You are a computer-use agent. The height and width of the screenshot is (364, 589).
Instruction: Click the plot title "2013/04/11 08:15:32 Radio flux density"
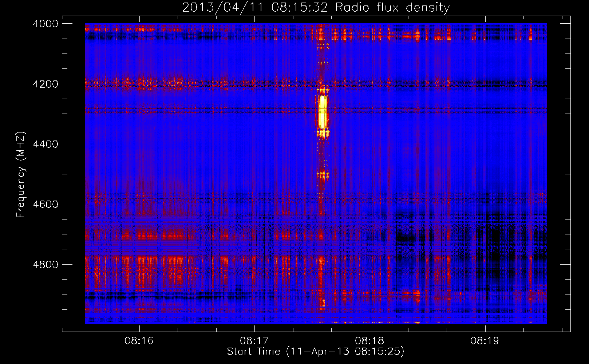tap(316, 7)
